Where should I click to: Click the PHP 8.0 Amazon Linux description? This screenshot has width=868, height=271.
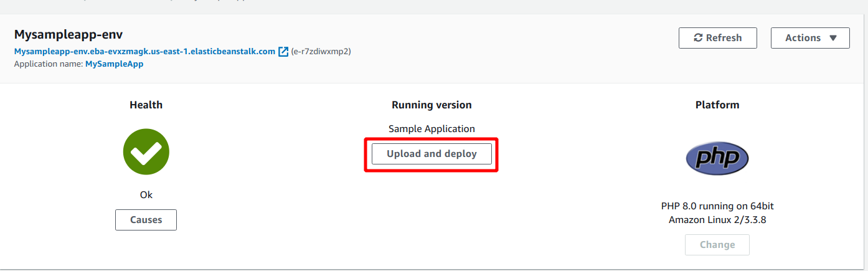(x=717, y=213)
